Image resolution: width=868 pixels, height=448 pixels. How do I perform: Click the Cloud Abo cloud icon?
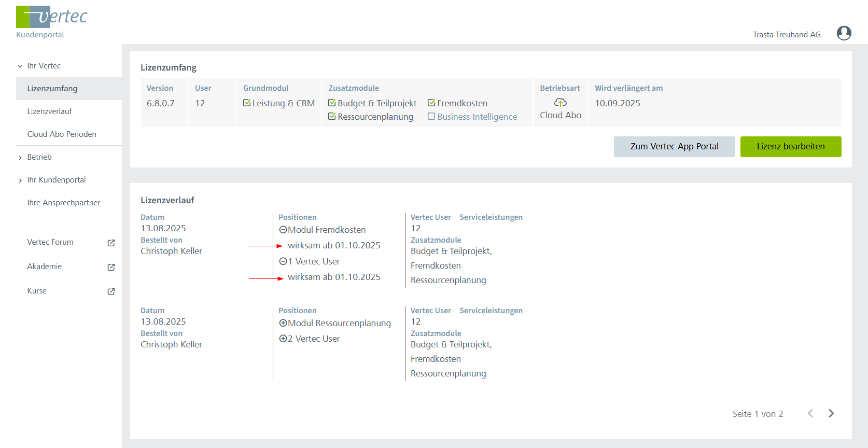[561, 103]
